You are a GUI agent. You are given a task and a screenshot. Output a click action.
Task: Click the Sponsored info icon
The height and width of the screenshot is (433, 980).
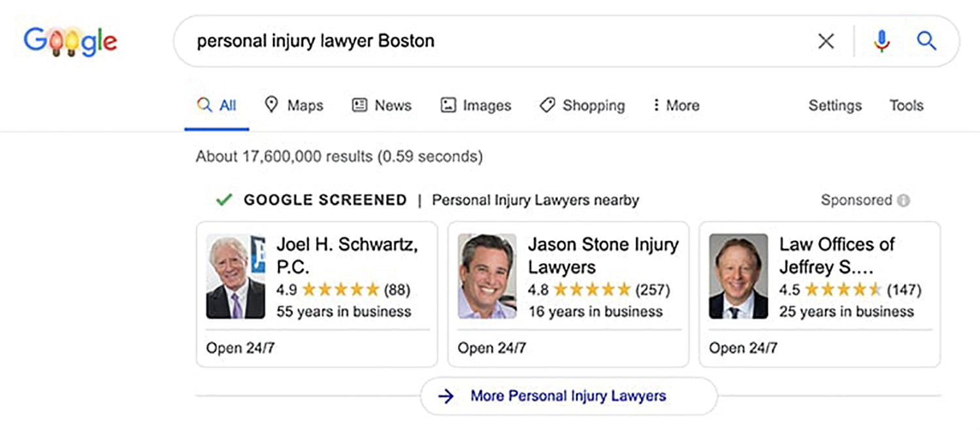click(904, 200)
